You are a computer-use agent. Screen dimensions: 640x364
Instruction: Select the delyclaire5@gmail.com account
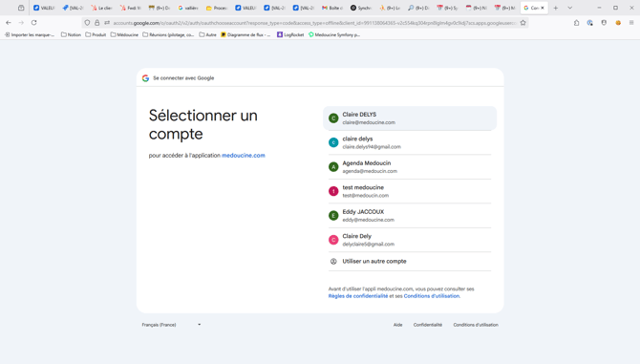(410, 240)
